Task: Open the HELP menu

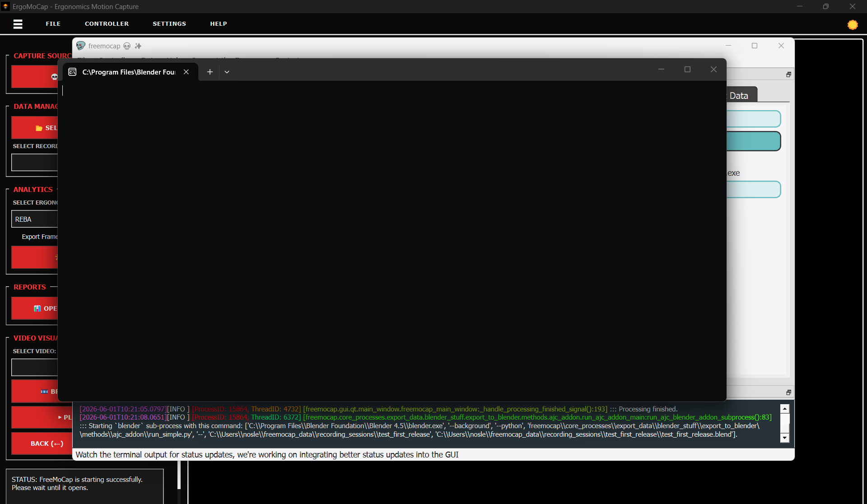Action: (x=219, y=24)
